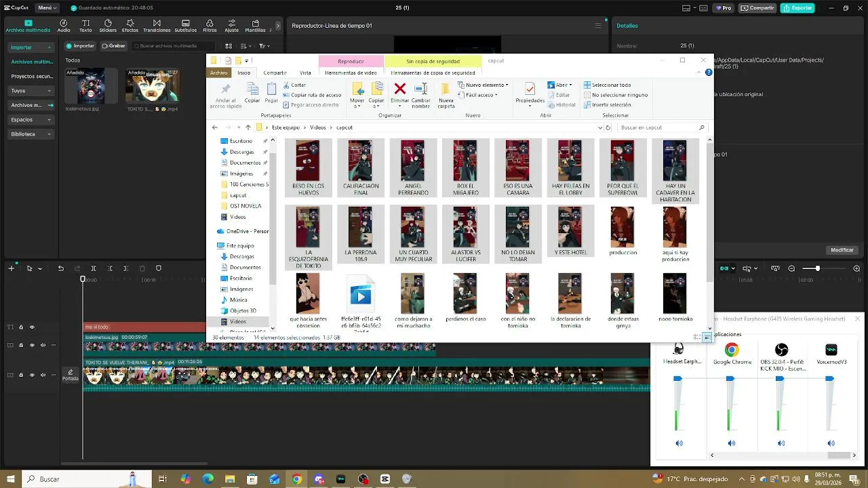Open the Ajuste panel in CapCut
The image size is (868, 488).
[232, 26]
